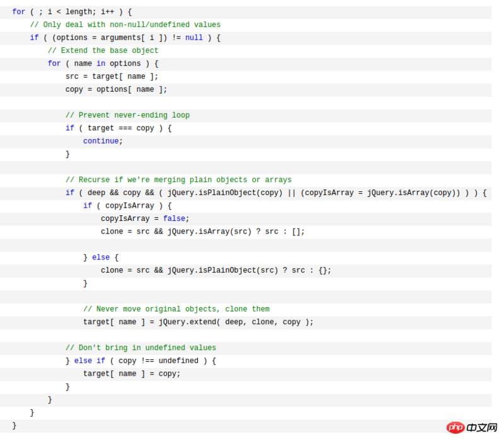Click the line "if ( target === copy ) {"

pyautogui.click(x=118, y=128)
